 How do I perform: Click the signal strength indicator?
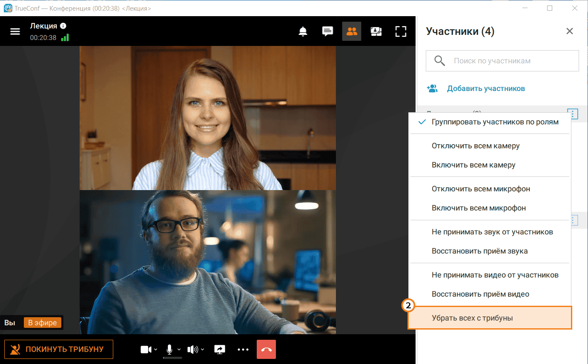click(x=65, y=37)
